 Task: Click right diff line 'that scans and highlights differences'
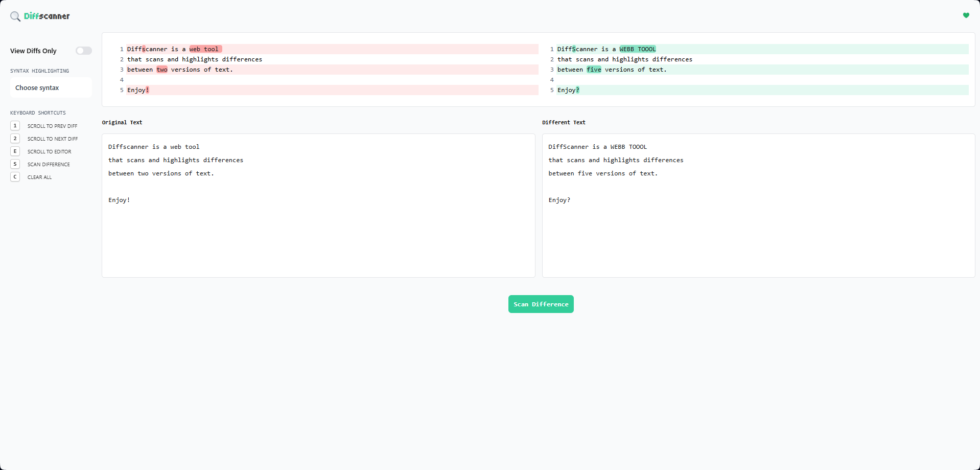pyautogui.click(x=625, y=59)
